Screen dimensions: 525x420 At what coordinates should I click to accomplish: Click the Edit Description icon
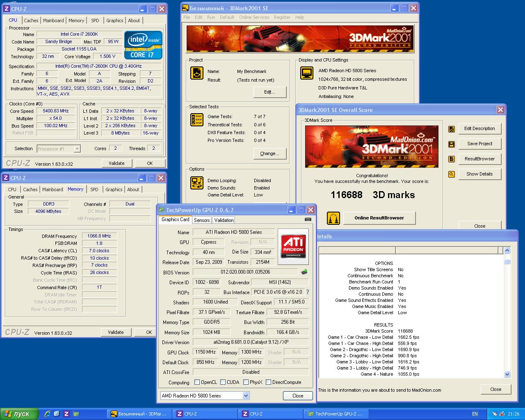pyautogui.click(x=452, y=129)
